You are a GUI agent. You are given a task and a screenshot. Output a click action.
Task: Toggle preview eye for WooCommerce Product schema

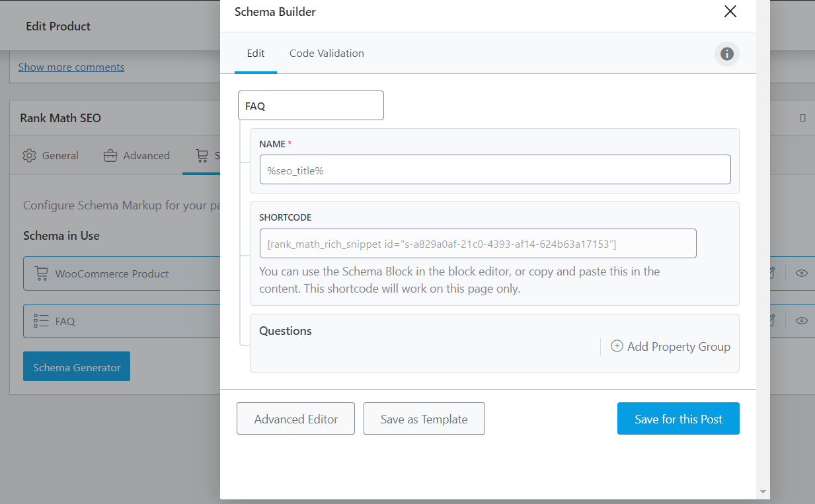click(802, 273)
